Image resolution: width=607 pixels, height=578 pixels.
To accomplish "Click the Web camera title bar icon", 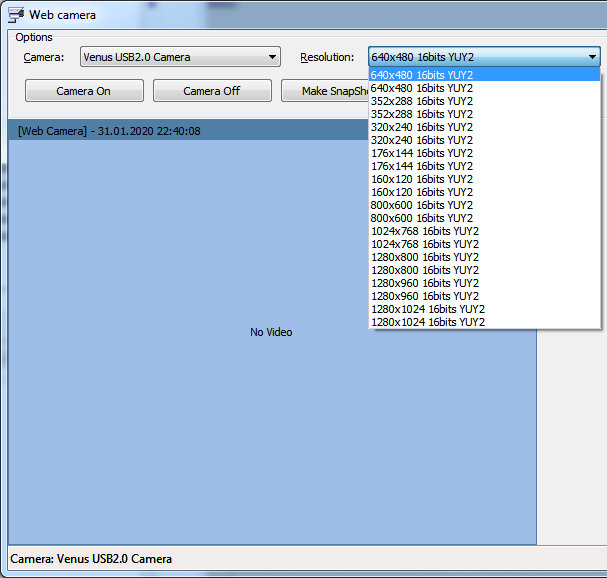I will pos(15,15).
